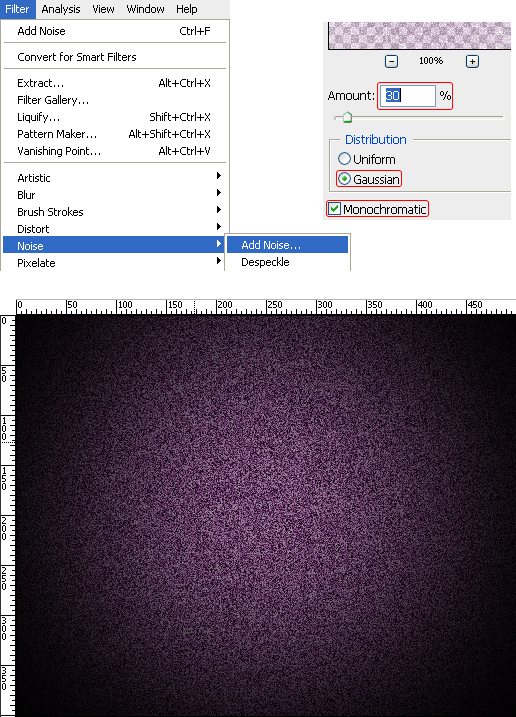This screenshot has width=516, height=717.
Task: Select the Gaussian distribution option
Action: (x=344, y=179)
